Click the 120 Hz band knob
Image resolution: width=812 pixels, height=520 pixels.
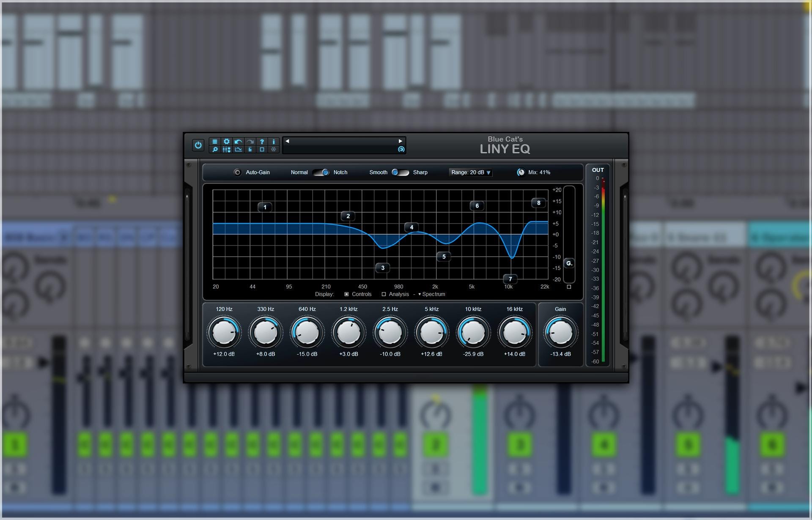click(224, 332)
